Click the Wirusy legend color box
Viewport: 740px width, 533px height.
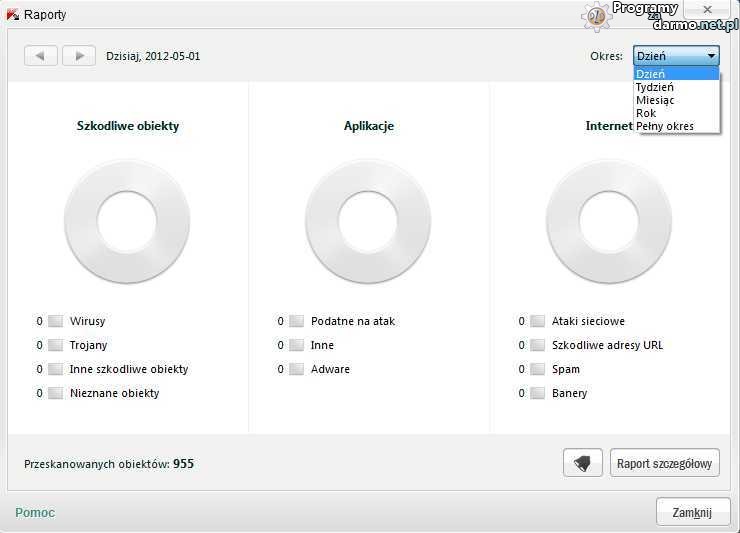pyautogui.click(x=56, y=321)
